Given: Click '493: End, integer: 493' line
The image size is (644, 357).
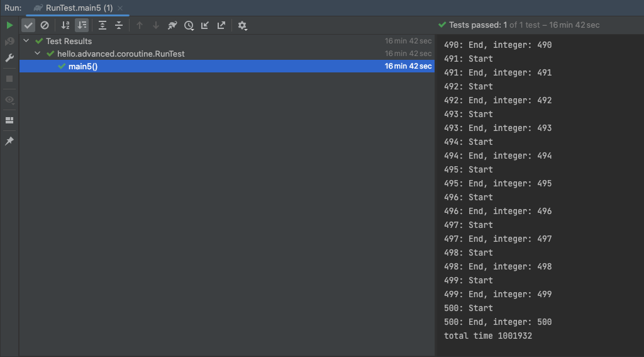Looking at the screenshot, I should [498, 128].
